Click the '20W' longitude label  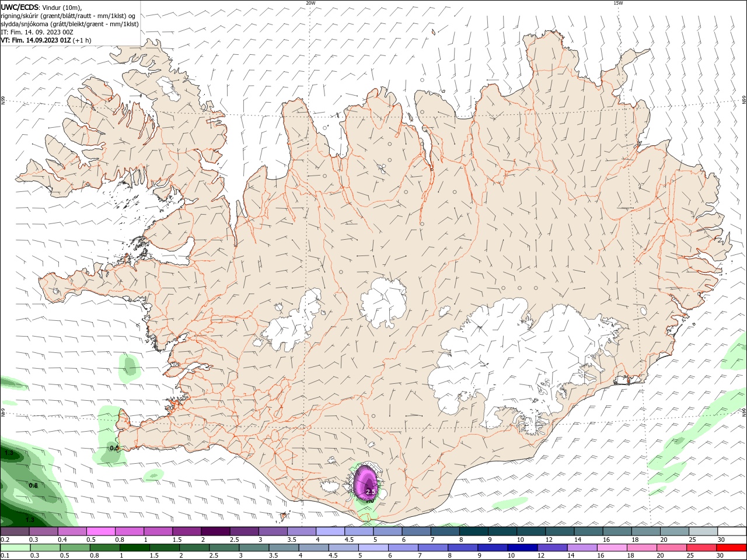(x=310, y=3)
